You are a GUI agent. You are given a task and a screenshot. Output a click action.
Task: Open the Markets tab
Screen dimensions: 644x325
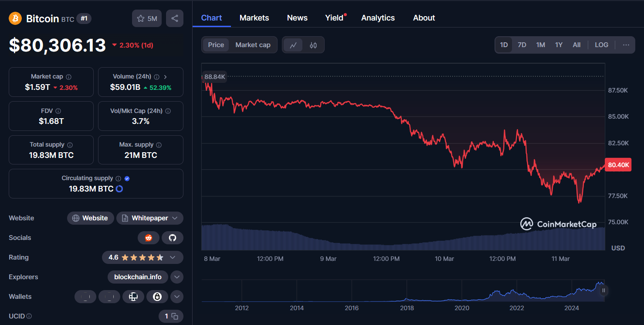pyautogui.click(x=254, y=18)
